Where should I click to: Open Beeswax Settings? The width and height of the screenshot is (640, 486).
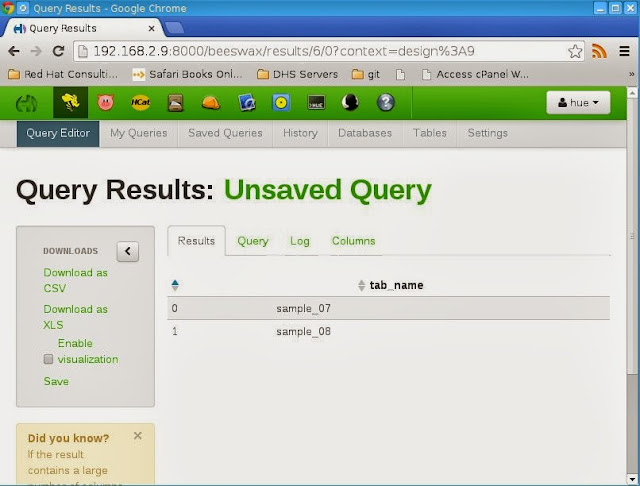488,133
